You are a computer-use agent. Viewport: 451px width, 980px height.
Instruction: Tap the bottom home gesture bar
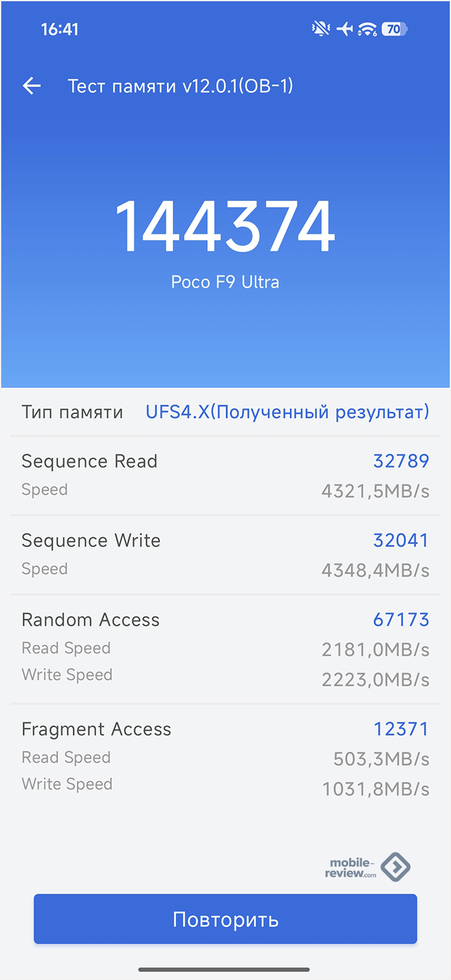pos(224,970)
